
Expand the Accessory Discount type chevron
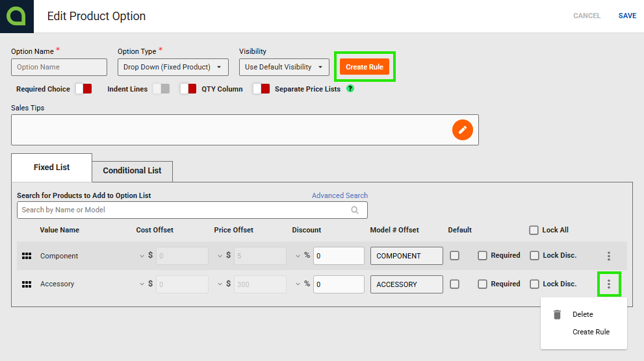coord(298,284)
